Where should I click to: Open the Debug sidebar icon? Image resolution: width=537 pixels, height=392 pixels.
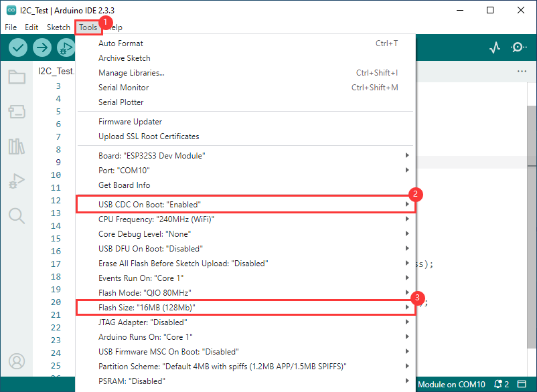(17, 181)
